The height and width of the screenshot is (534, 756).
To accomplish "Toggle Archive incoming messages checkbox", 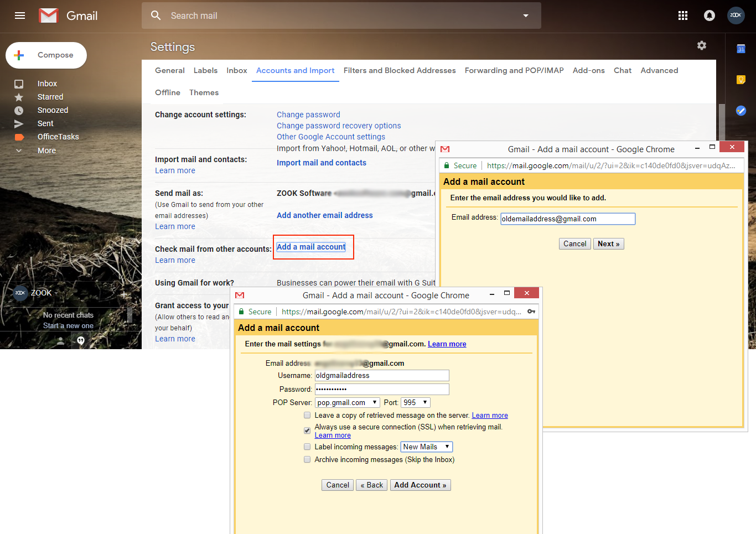I will tap(307, 459).
